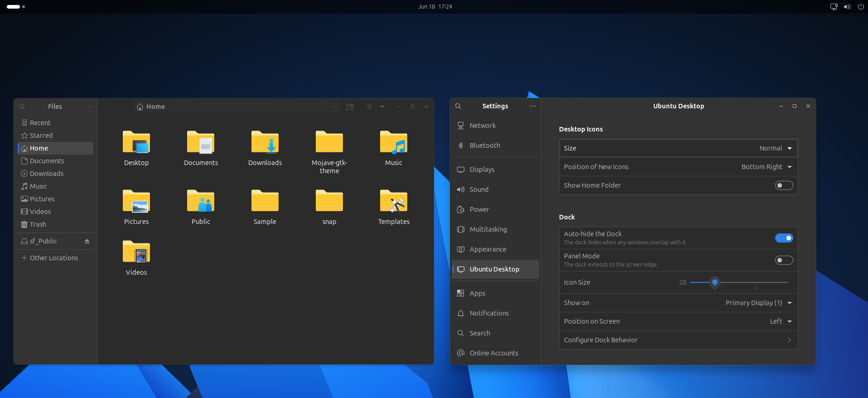The height and width of the screenshot is (398, 868).
Task: Open the Downloads folder icon
Action: pyautogui.click(x=265, y=143)
